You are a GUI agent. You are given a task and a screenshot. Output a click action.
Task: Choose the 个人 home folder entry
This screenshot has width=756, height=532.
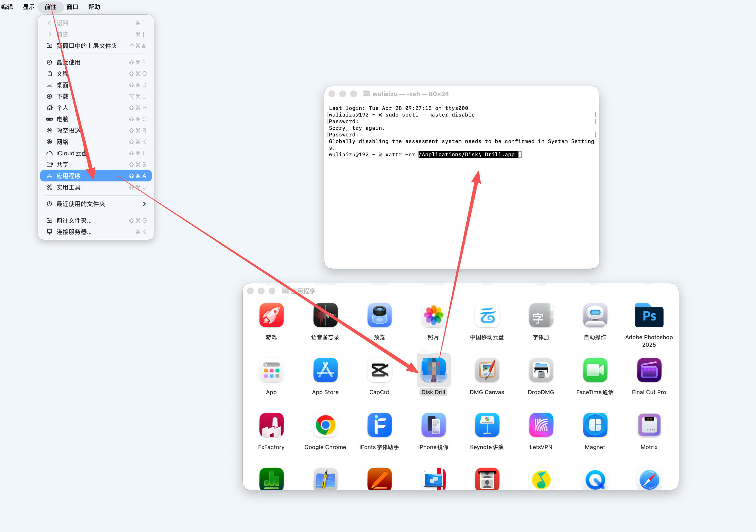pyautogui.click(x=96, y=108)
